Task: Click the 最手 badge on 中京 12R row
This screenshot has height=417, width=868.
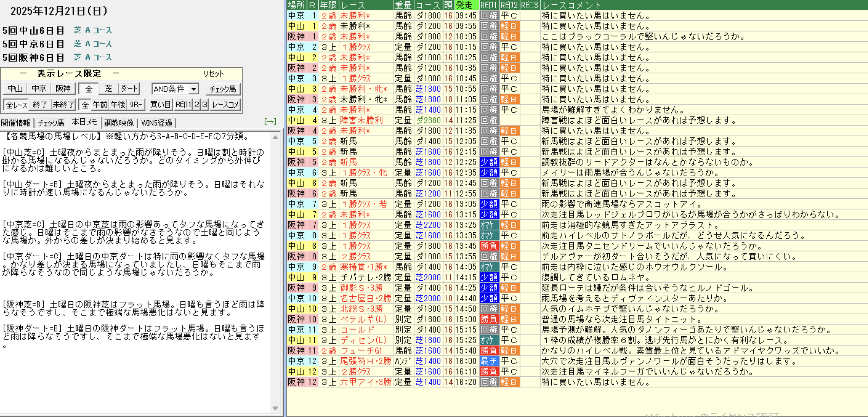Action: [489, 361]
